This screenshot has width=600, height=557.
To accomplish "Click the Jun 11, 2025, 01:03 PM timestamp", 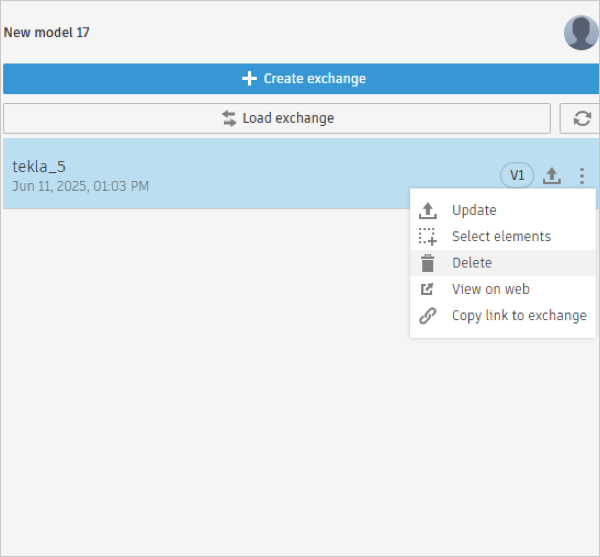I will pos(81,186).
